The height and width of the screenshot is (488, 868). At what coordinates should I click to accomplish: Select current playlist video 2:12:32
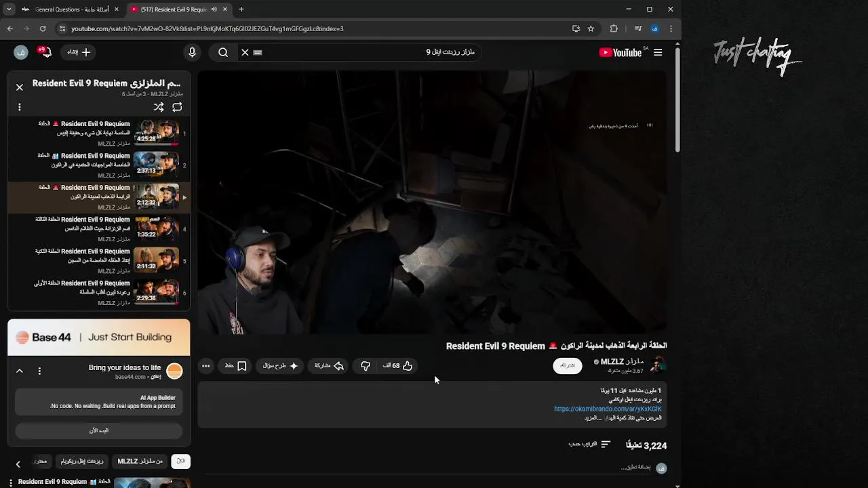tap(99, 197)
